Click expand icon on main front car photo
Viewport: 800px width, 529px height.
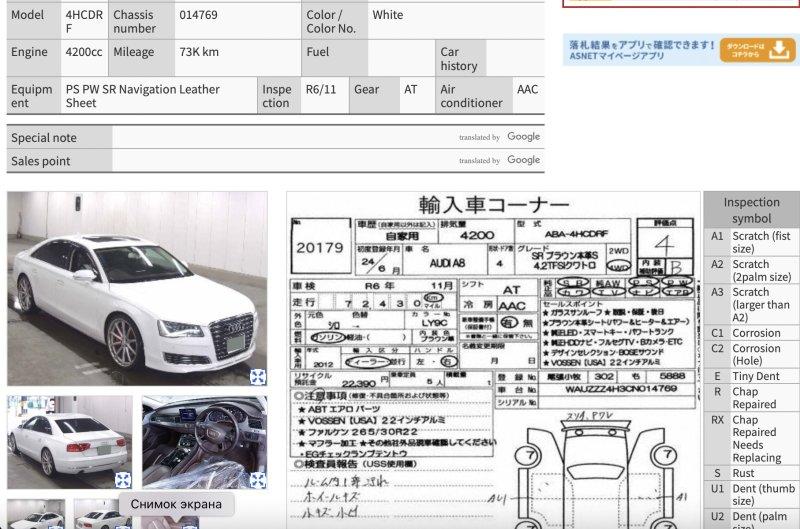click(257, 376)
